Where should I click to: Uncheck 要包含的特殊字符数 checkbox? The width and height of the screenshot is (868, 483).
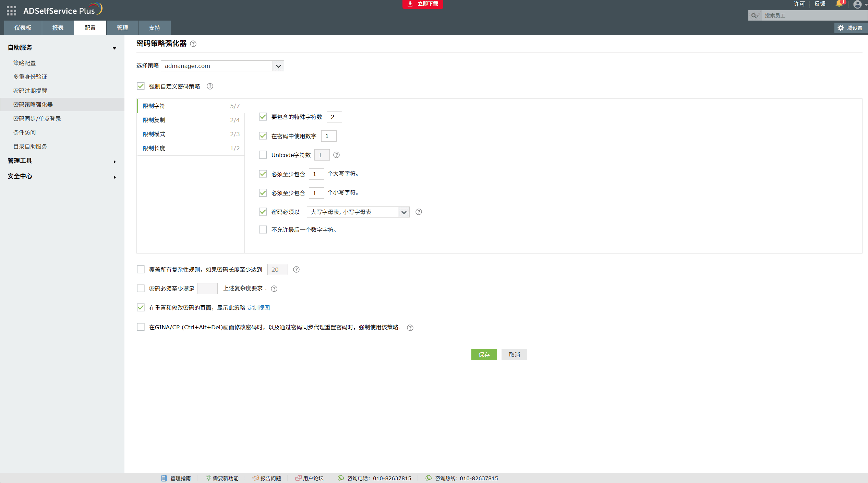click(263, 117)
